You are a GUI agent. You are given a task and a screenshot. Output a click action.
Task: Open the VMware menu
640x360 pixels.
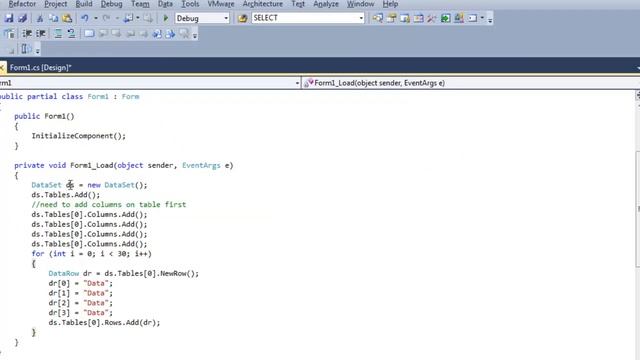pos(221,4)
